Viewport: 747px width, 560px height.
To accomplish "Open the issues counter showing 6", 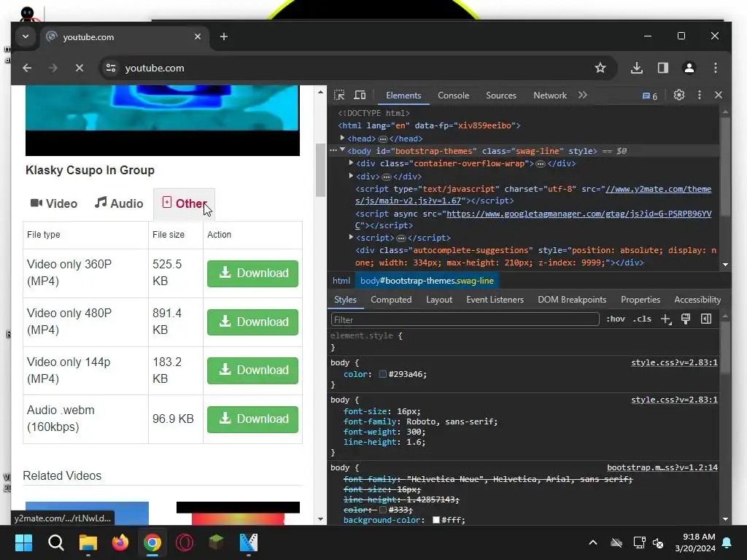I will [x=650, y=96].
